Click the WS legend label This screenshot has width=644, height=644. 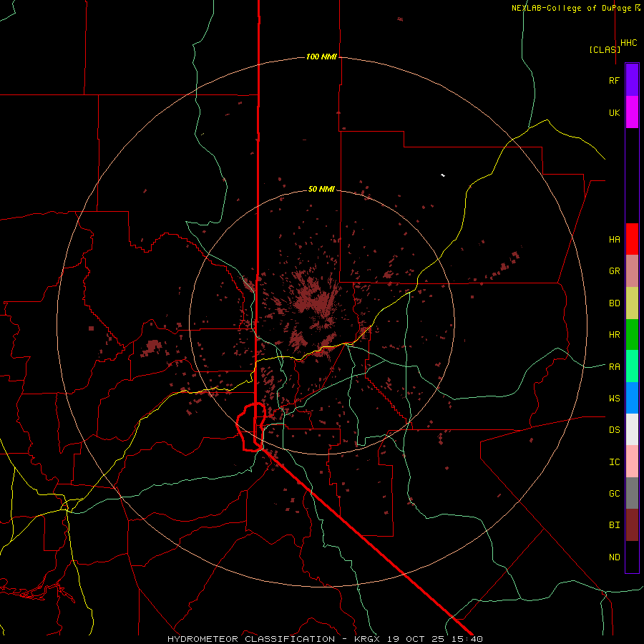point(614,398)
